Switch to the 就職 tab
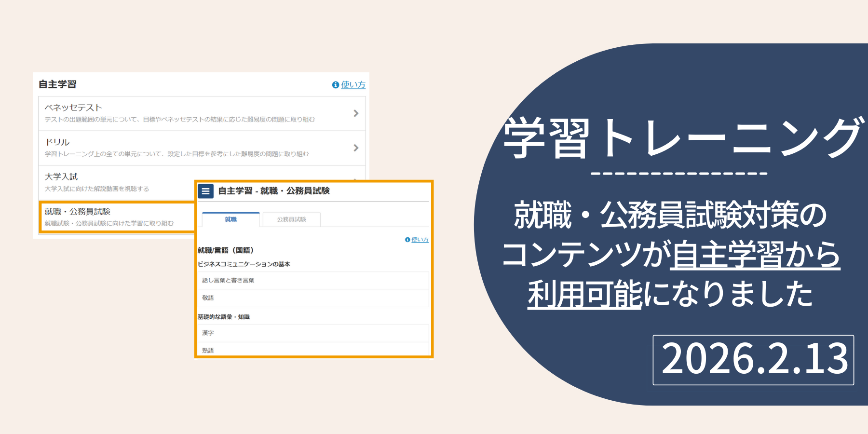 point(231,219)
